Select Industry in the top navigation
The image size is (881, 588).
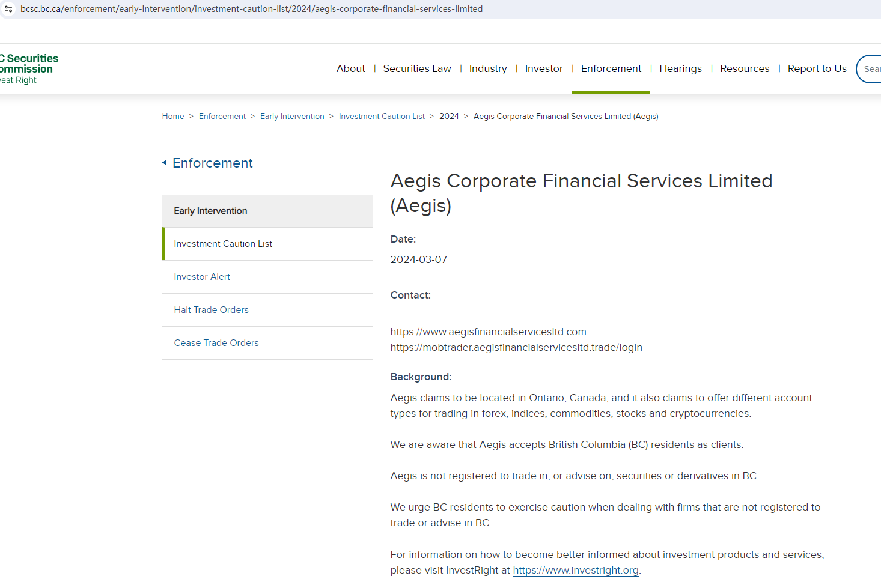[487, 68]
